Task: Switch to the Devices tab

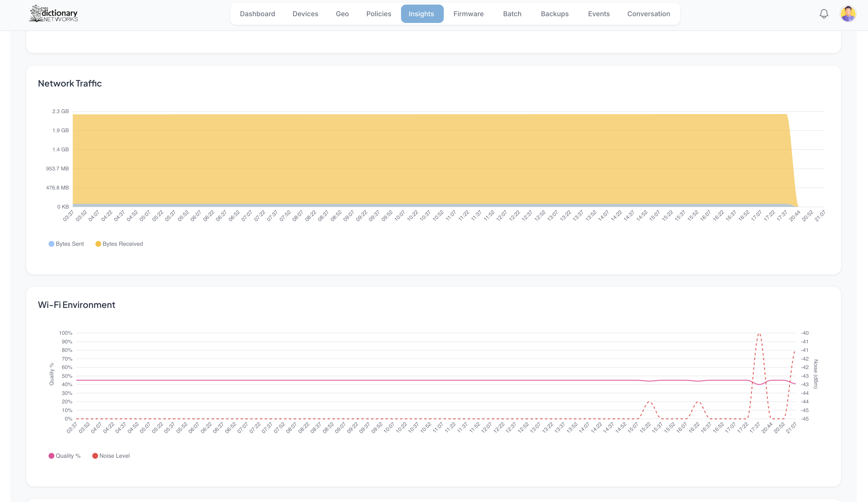Action: tap(305, 14)
